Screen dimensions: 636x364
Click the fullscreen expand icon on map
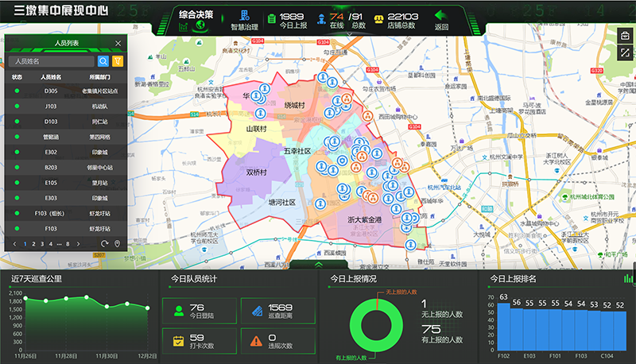point(625,53)
